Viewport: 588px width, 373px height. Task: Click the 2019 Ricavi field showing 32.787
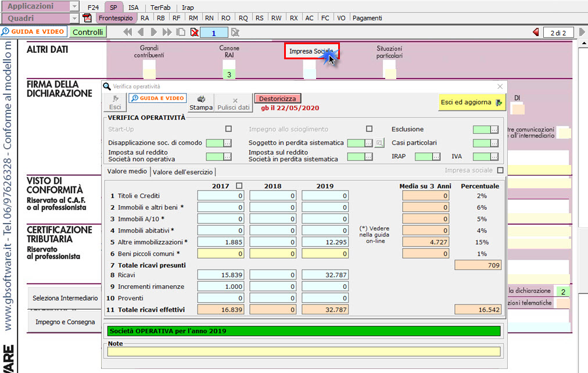[325, 275]
